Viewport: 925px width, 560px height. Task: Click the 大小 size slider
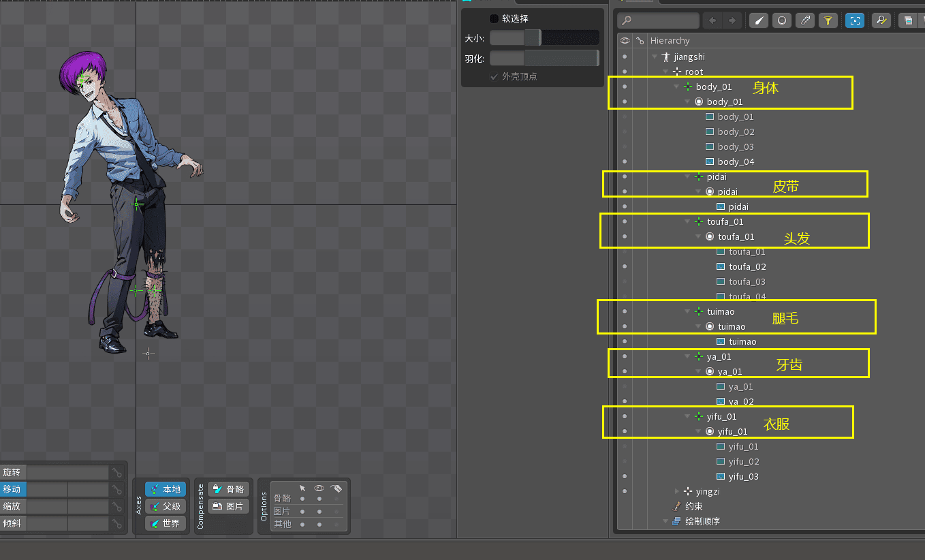(x=544, y=37)
